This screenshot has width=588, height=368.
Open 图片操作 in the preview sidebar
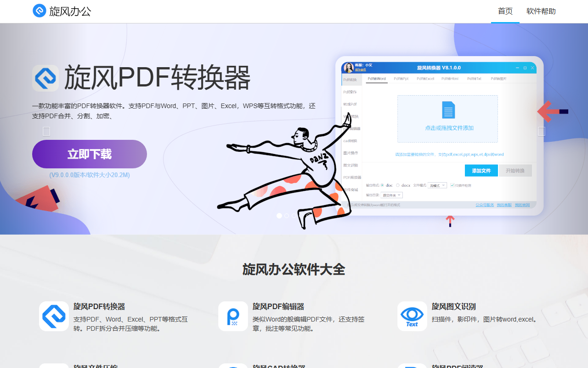click(x=351, y=153)
